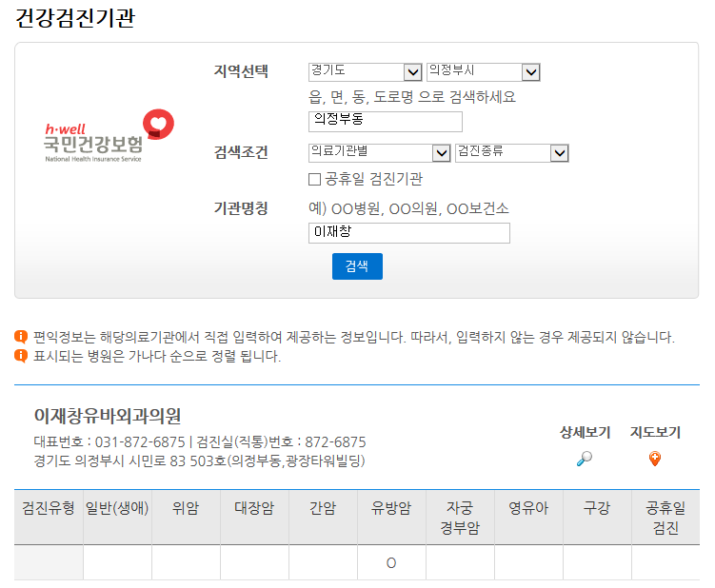Expand the 의료기관별 search condition dropdown
The height and width of the screenshot is (588, 715).
pyautogui.click(x=379, y=153)
